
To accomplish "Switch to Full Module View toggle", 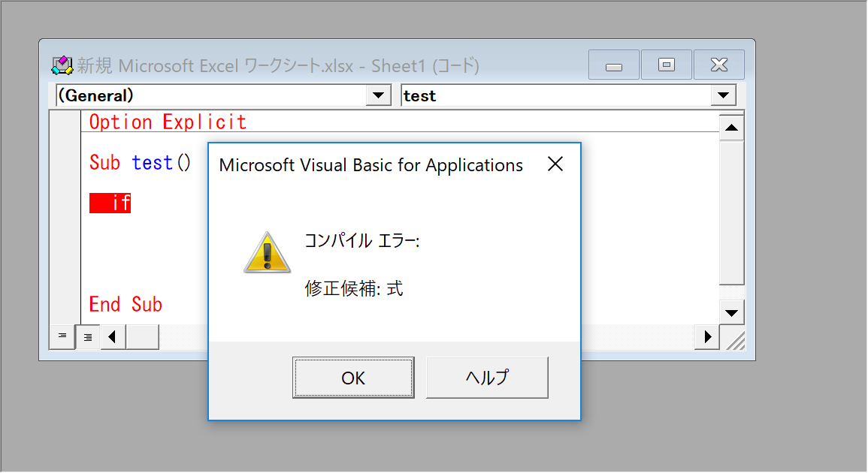I will tap(88, 337).
